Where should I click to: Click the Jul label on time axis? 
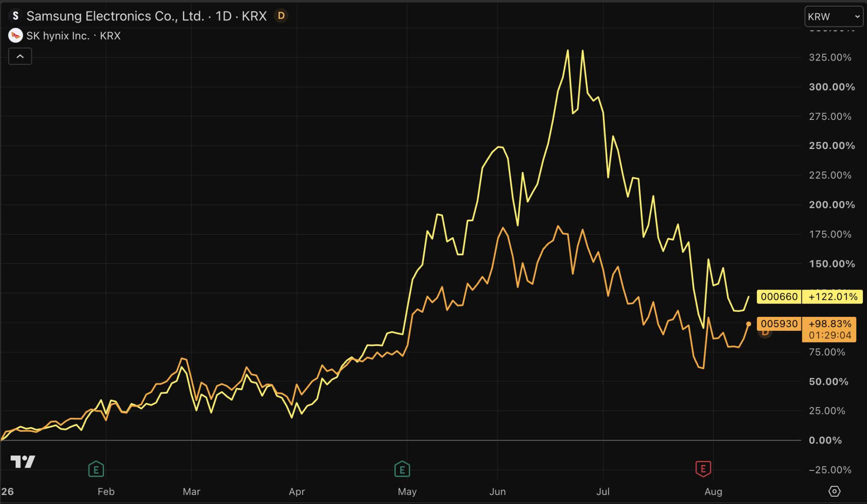coord(603,491)
